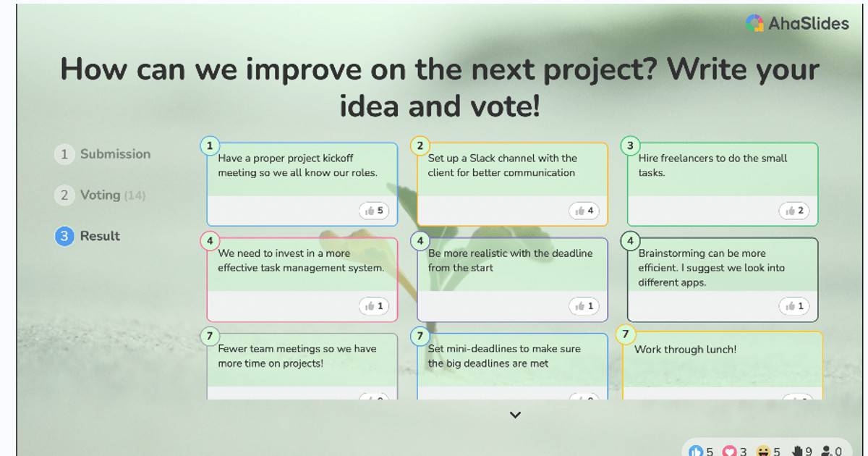Click the like count on realistic deadline idea
Viewport: 868px width, 456px height.
click(x=584, y=306)
